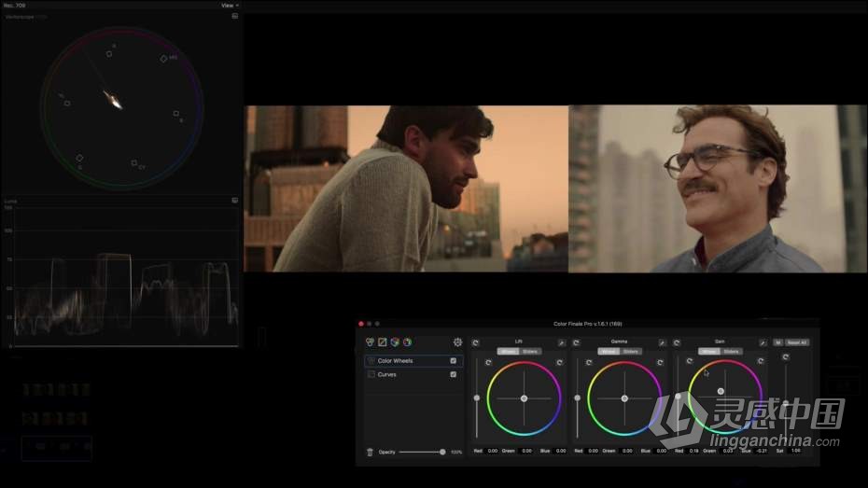Screen dimensions: 868x488
Task: Click the right reference shot with glasses
Action: (x=718, y=188)
